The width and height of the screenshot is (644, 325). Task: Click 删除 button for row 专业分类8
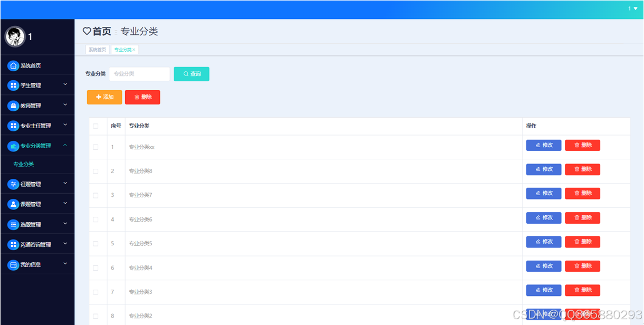(583, 169)
